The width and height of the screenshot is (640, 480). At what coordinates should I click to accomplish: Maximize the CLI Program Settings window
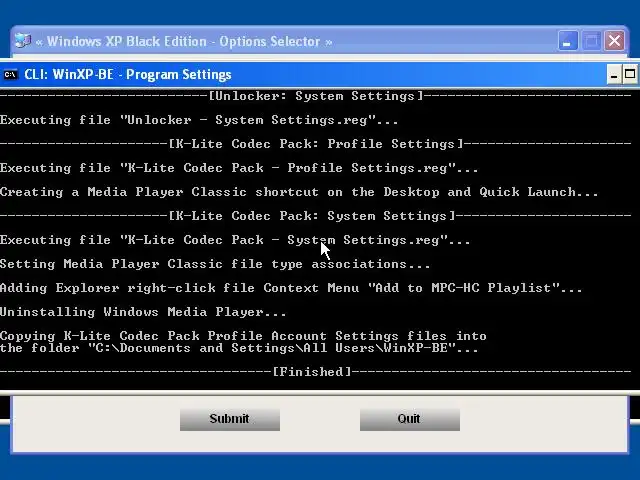[x=630, y=75]
